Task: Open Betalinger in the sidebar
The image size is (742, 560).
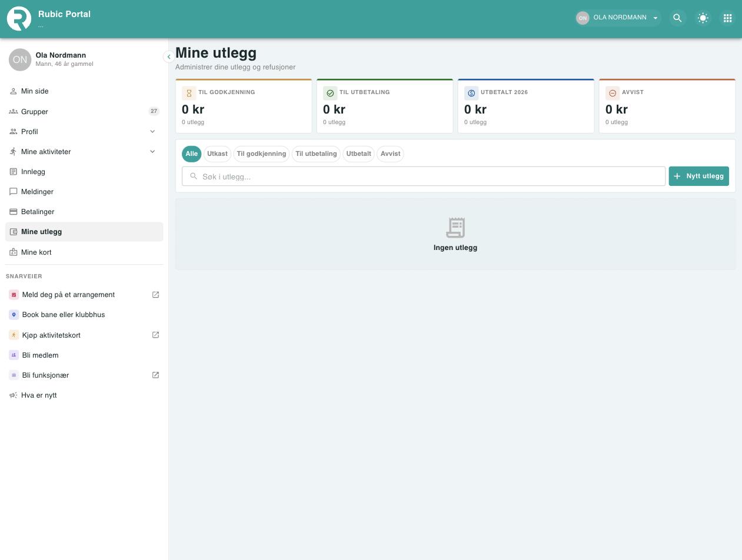Action: (84, 212)
